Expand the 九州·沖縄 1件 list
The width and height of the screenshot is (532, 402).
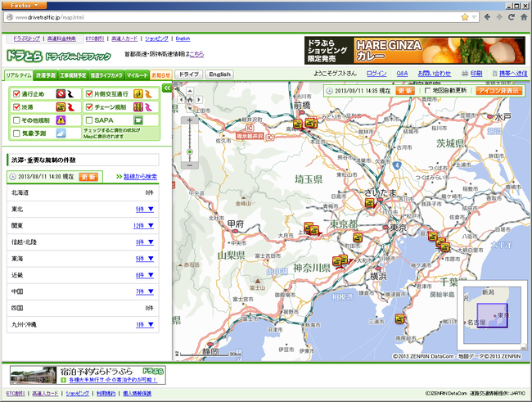point(145,324)
